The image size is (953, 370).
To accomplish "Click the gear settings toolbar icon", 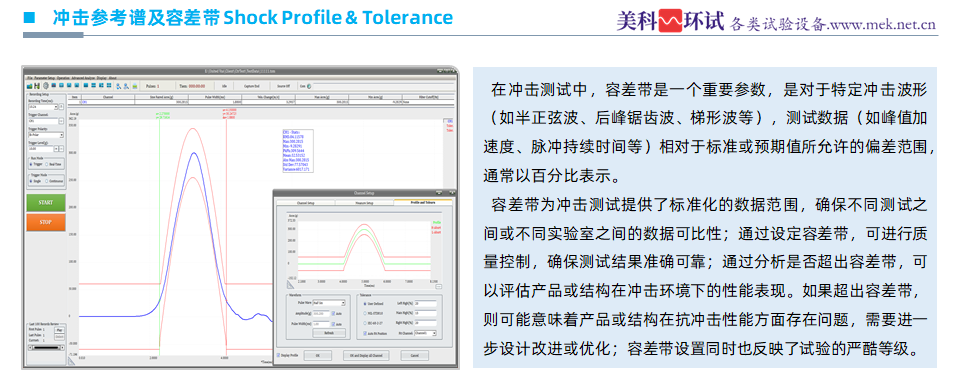I will click(46, 86).
